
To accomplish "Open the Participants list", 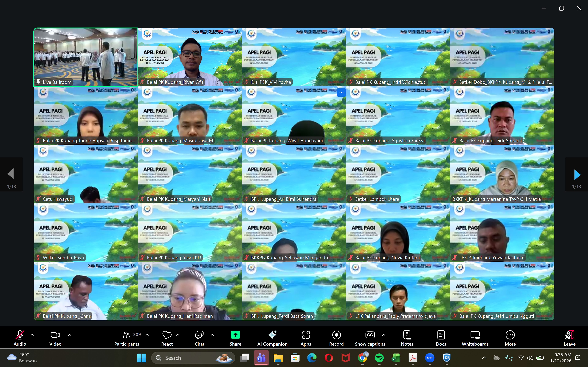I will coord(127,338).
